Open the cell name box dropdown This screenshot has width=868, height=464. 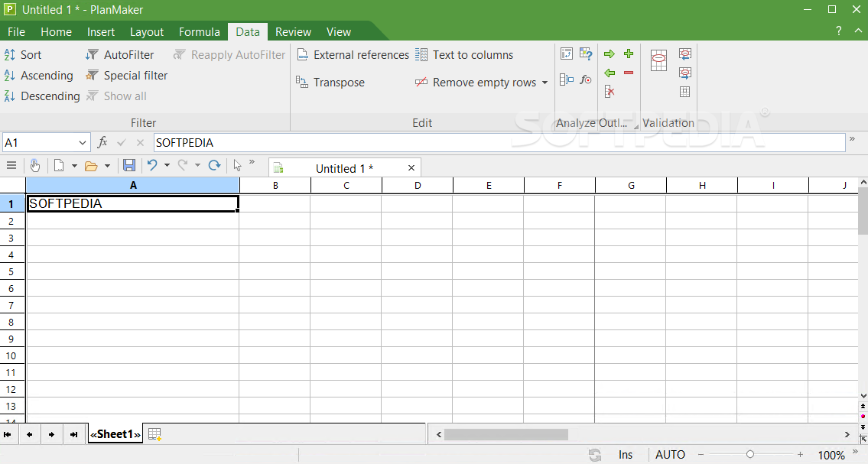[x=82, y=143]
